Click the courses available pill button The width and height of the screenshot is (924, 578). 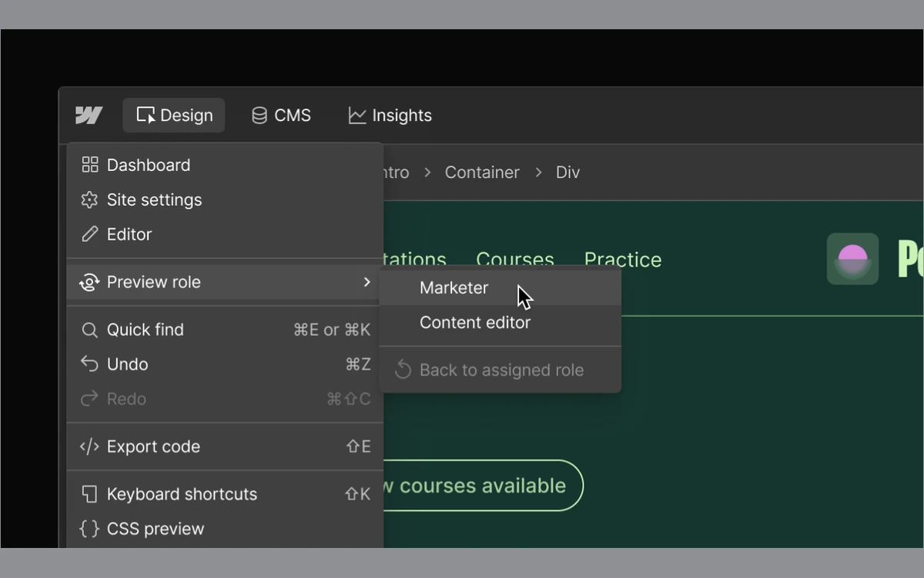483,486
